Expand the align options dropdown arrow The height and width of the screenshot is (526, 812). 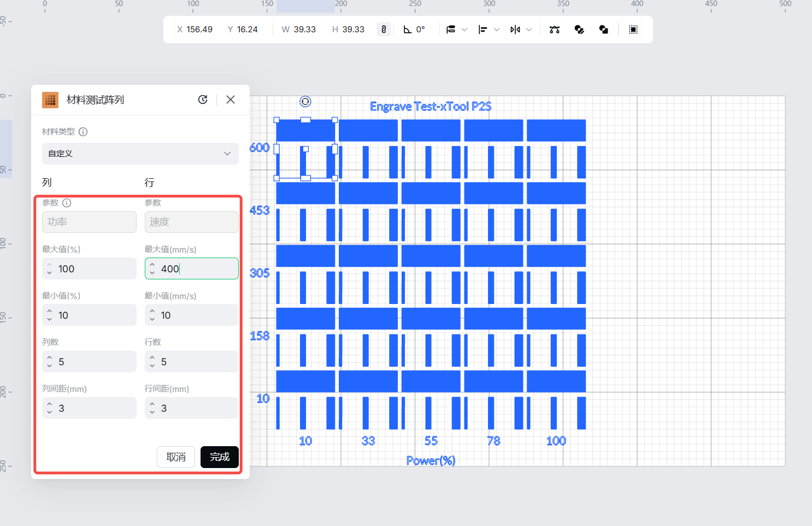point(497,30)
